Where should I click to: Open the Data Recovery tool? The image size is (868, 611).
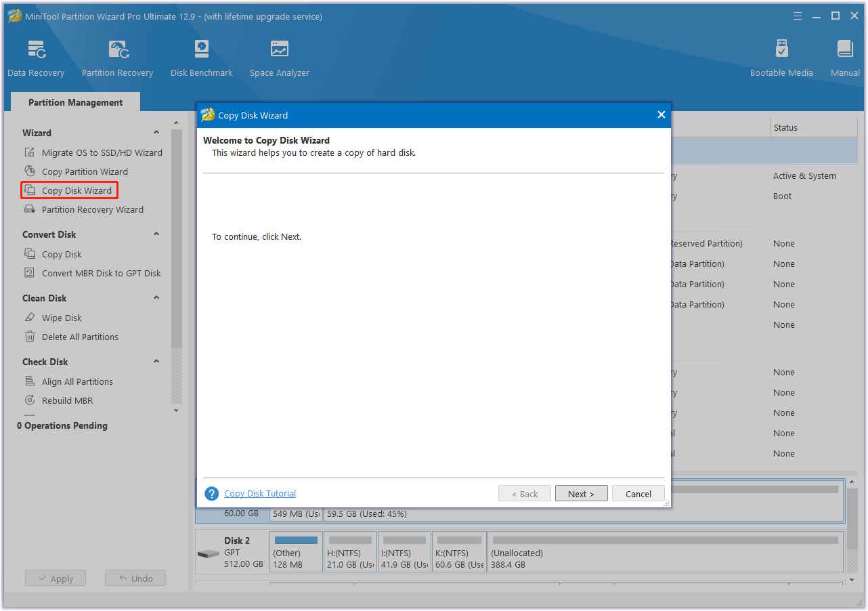[36, 58]
